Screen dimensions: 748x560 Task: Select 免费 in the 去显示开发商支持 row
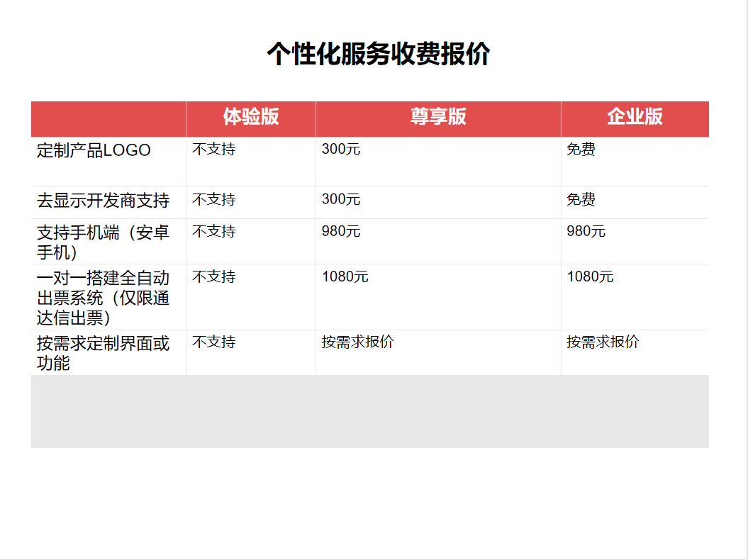point(581,200)
